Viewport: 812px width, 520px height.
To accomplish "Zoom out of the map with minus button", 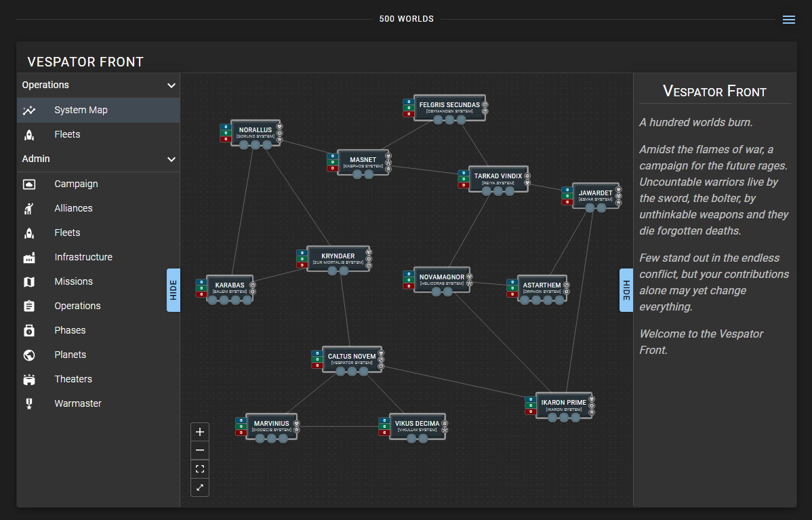I will [200, 450].
